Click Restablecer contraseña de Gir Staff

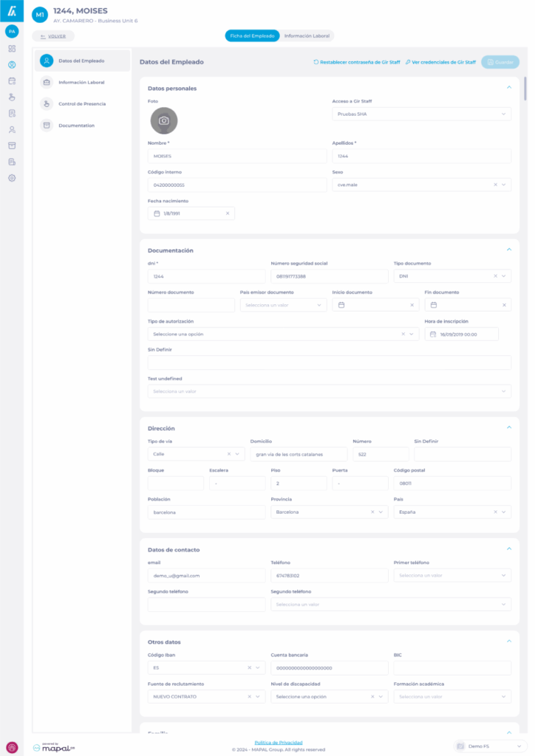(x=357, y=63)
